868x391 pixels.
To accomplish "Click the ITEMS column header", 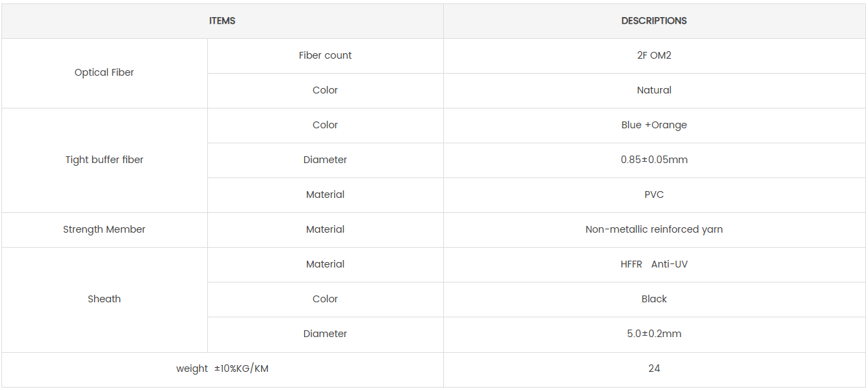I will coord(222,21).
